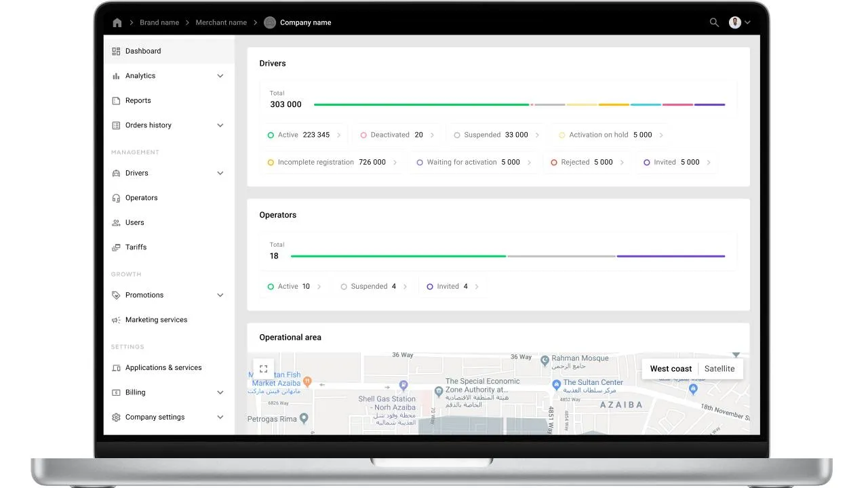The image size is (868, 488).
Task: Expand the Drivers sidebar chevron
Action: point(220,173)
